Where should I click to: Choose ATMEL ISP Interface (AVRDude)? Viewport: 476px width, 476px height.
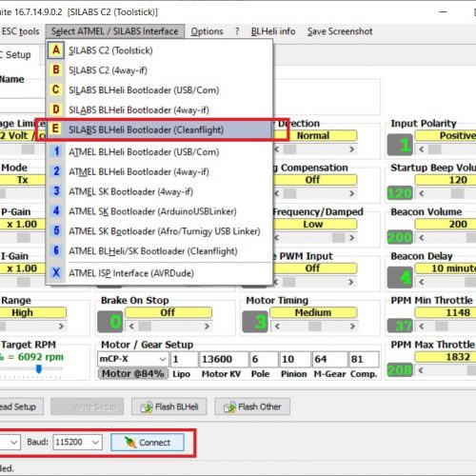point(159,273)
